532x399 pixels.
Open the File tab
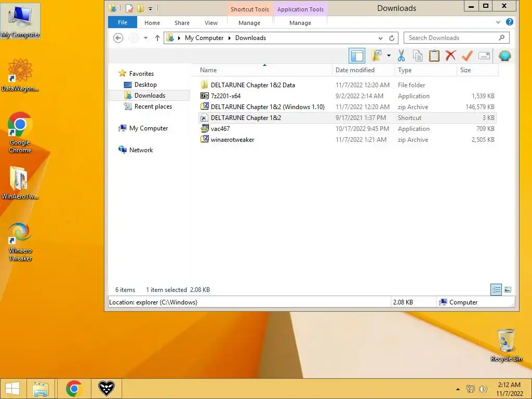click(123, 22)
